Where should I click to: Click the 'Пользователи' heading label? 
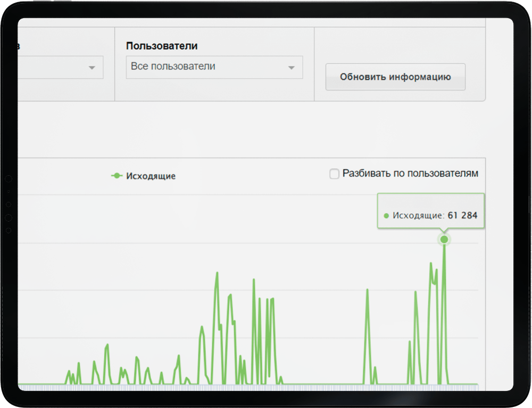pos(162,46)
